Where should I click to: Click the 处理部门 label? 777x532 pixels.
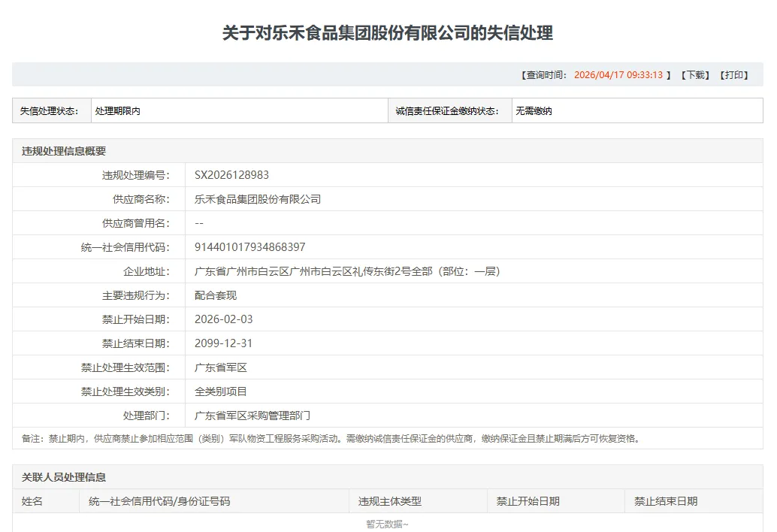tap(147, 416)
